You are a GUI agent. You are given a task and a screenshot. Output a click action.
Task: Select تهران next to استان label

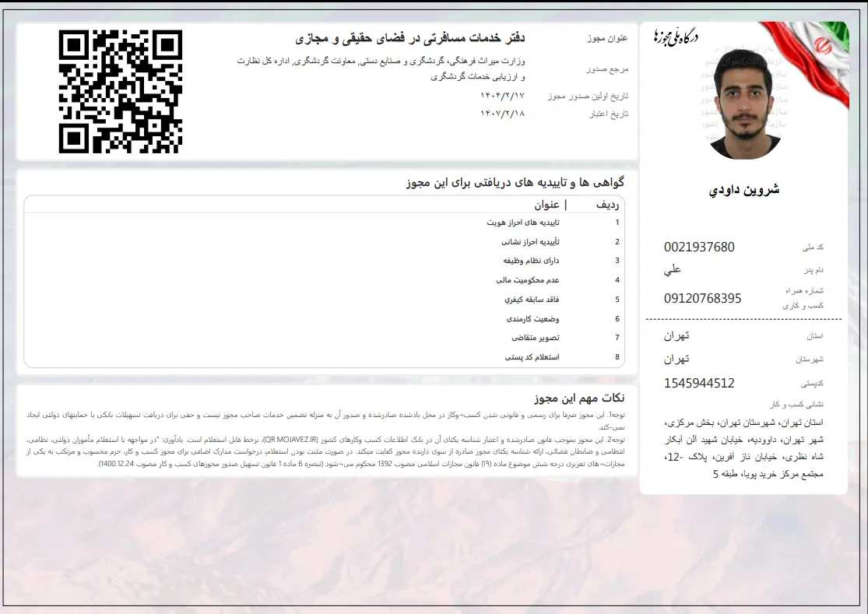(676, 335)
